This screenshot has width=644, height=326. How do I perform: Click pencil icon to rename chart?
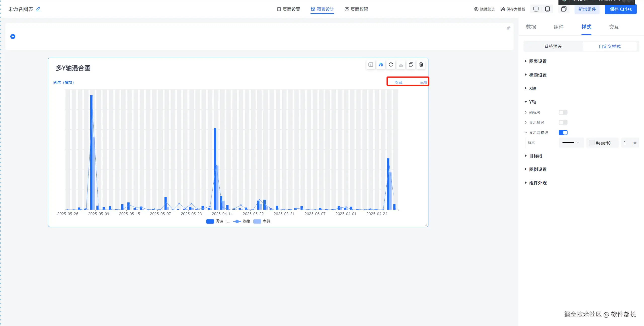click(38, 9)
